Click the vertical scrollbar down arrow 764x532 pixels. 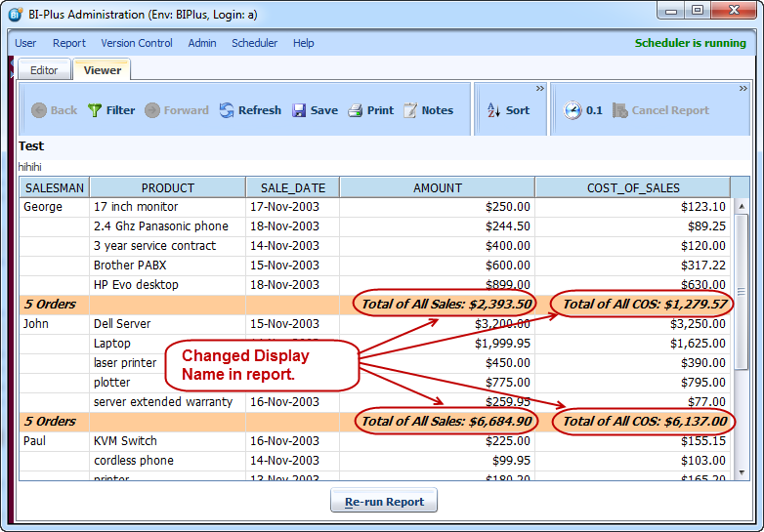741,473
